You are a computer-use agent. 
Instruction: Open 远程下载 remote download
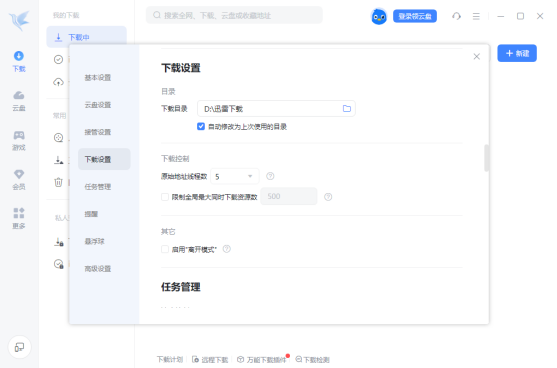[x=210, y=359]
